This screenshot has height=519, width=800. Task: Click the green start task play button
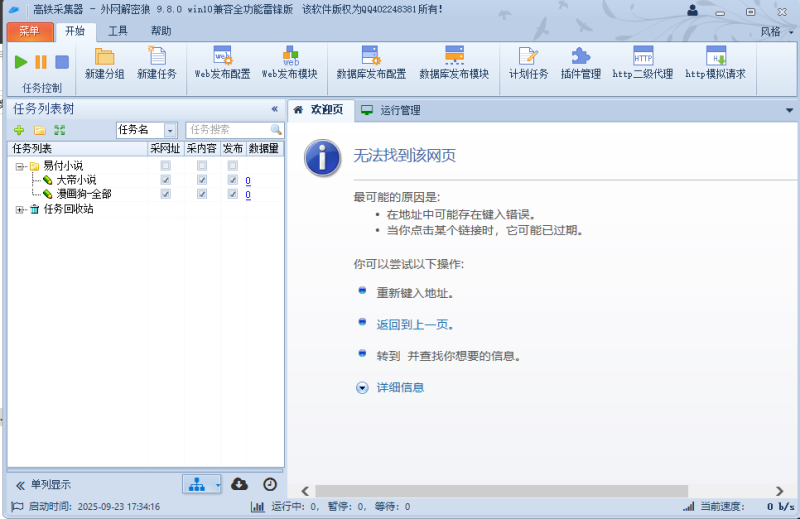[x=21, y=62]
